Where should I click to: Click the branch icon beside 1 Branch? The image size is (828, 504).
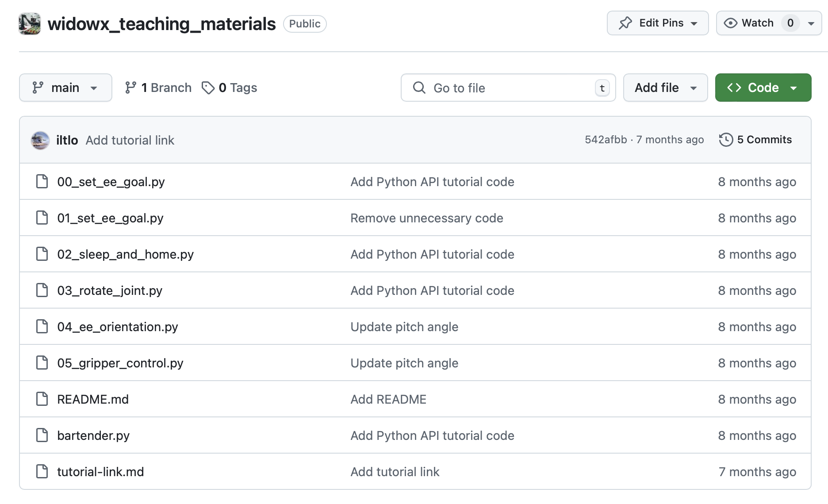coord(130,88)
